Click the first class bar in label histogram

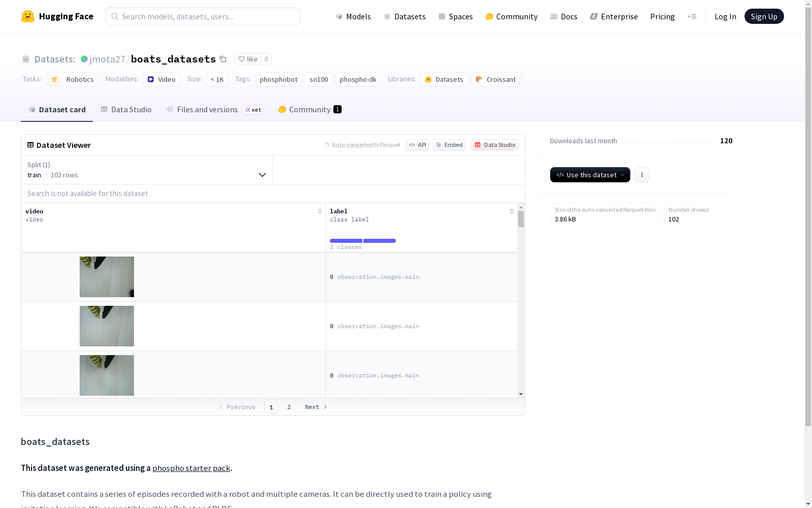pyautogui.click(x=346, y=241)
